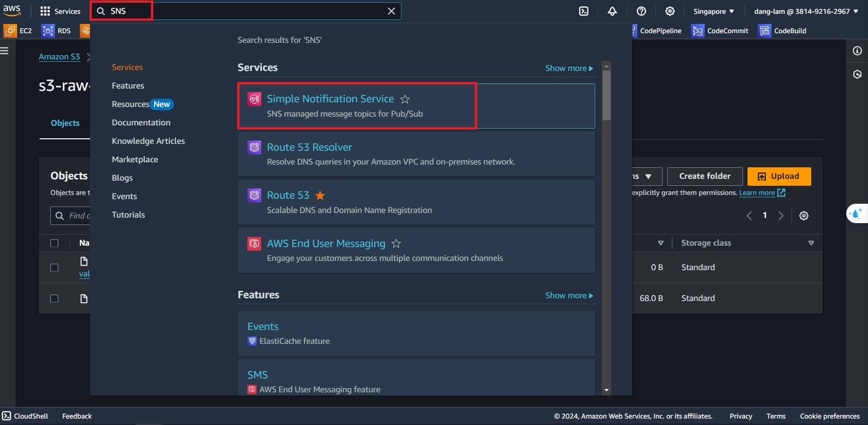Clear the search box with the X
The width and height of the screenshot is (868, 425).
(x=391, y=11)
